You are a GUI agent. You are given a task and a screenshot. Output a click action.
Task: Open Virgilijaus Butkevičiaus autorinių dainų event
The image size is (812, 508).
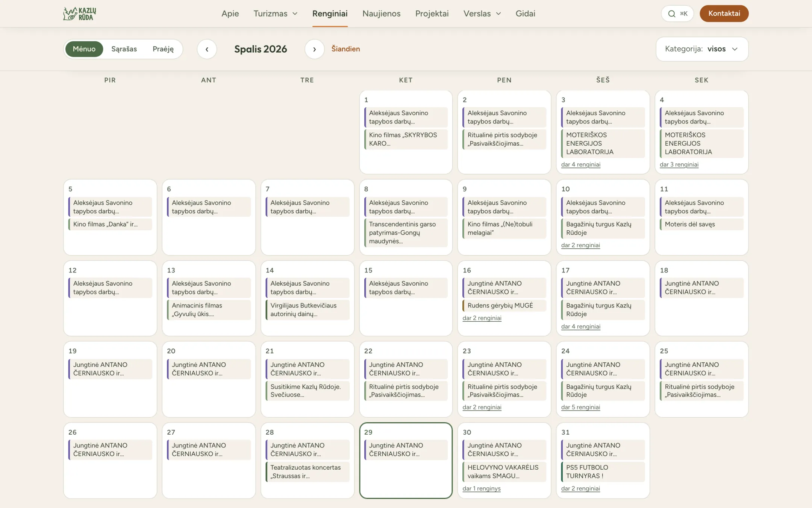click(x=307, y=310)
